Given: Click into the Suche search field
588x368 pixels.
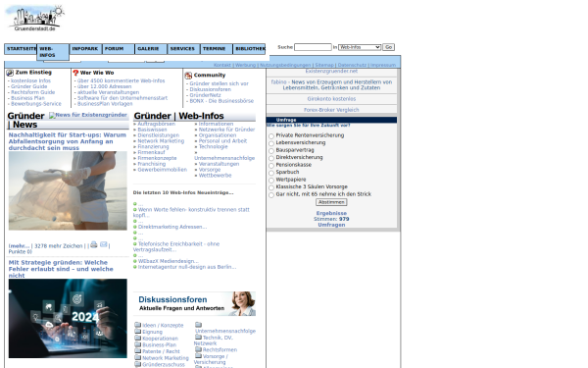Looking at the screenshot, I should click(x=313, y=47).
